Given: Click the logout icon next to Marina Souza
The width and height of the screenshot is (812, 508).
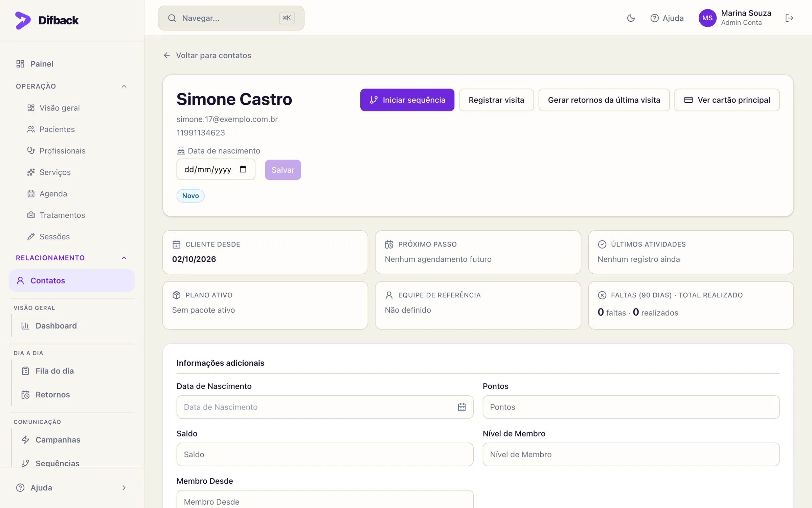Looking at the screenshot, I should pyautogui.click(x=789, y=18).
